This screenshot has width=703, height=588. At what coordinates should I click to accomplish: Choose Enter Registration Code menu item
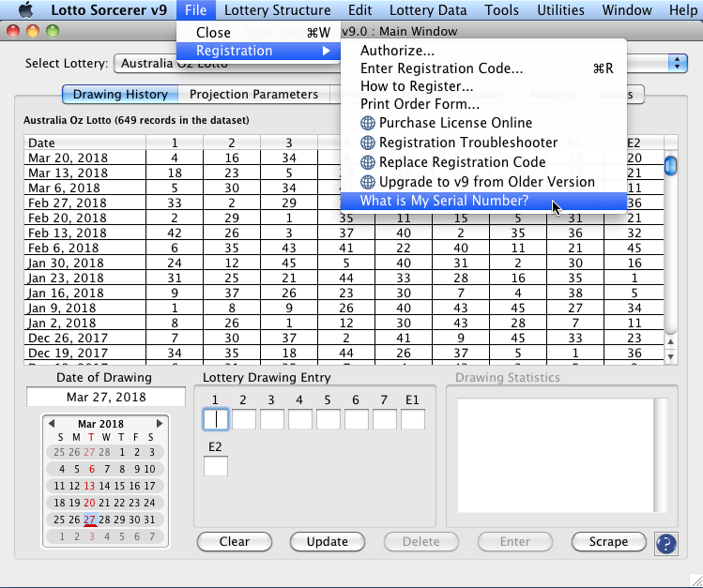pyautogui.click(x=441, y=68)
